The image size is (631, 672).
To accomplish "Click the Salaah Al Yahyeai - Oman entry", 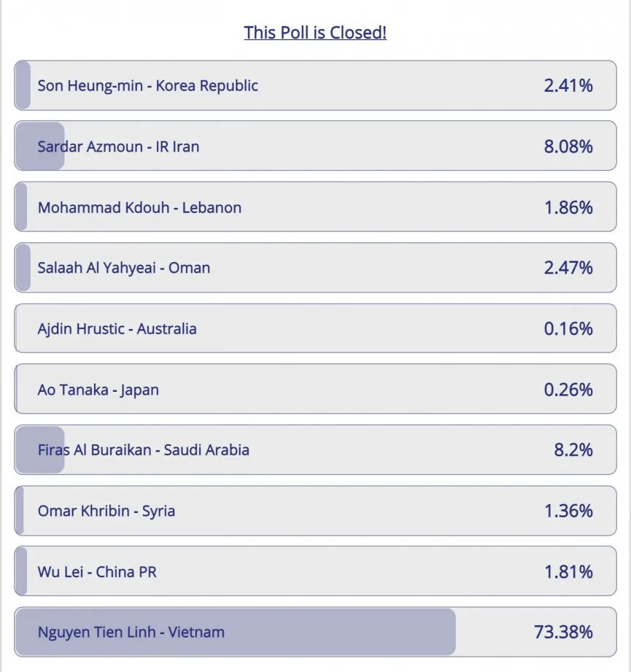I will (x=315, y=268).
